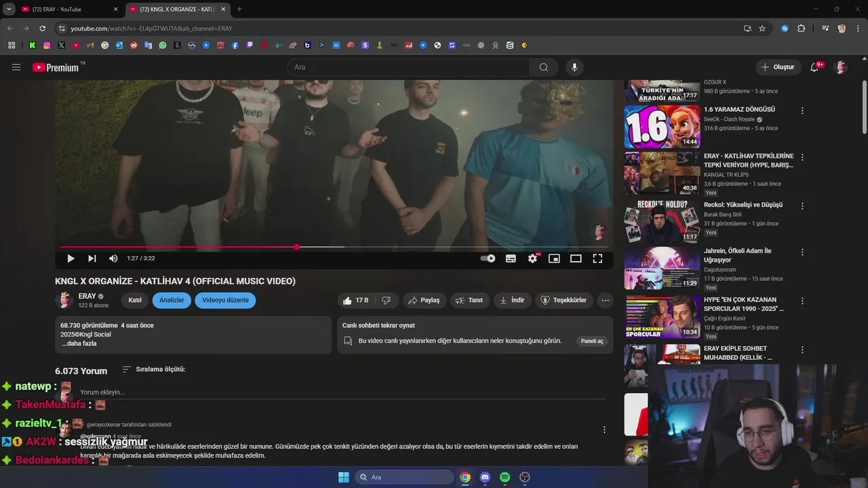Open options menu on pinned comment
868x488 pixels.
[x=604, y=430]
